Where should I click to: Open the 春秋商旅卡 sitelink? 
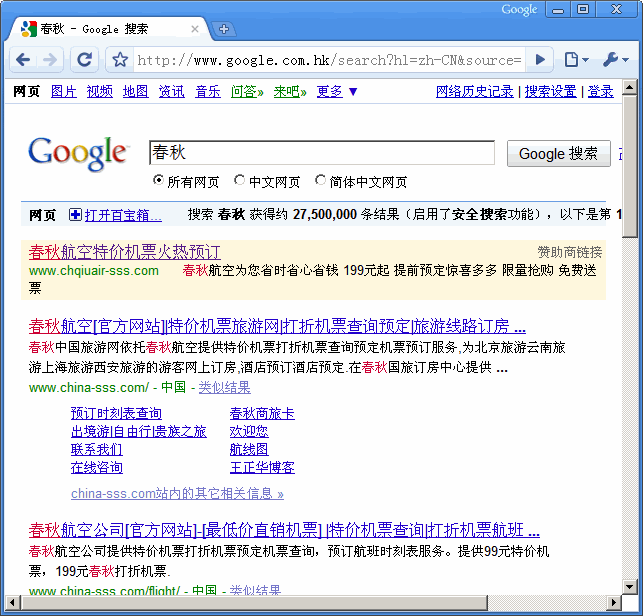tap(262, 413)
